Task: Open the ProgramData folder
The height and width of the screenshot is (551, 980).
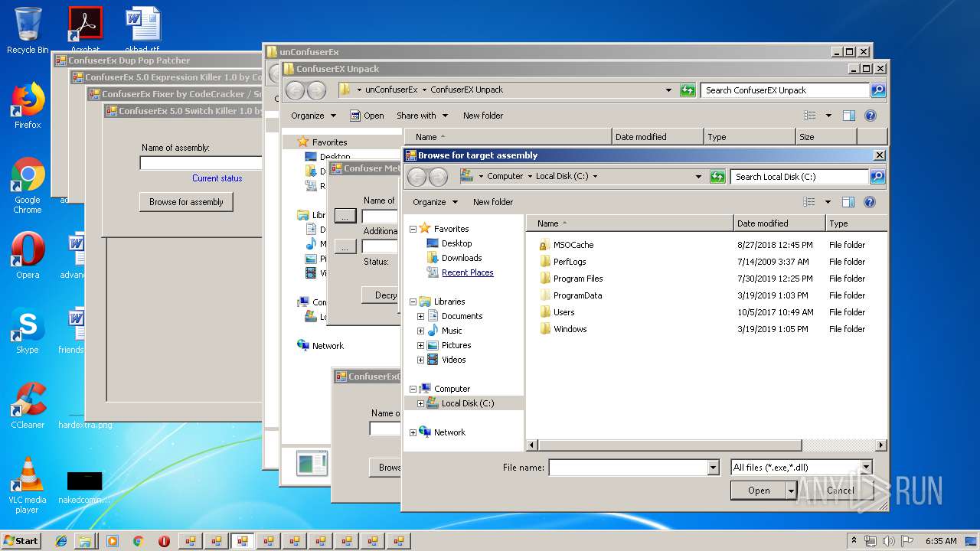Action: pos(577,295)
